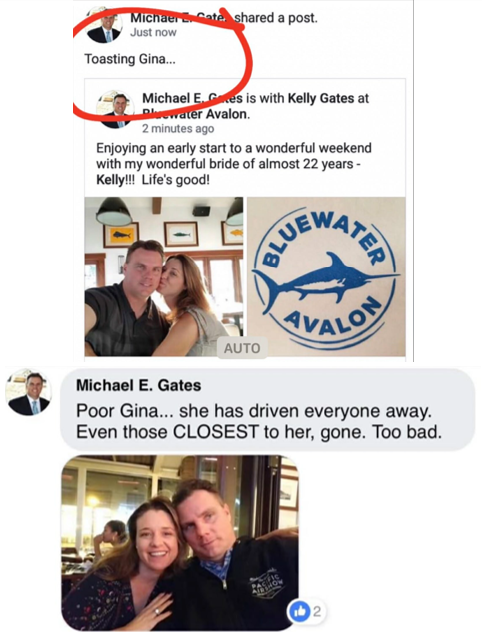This screenshot has height=635, width=482.
Task: Click the '2 minutes ago' timestamp
Action: 178,129
